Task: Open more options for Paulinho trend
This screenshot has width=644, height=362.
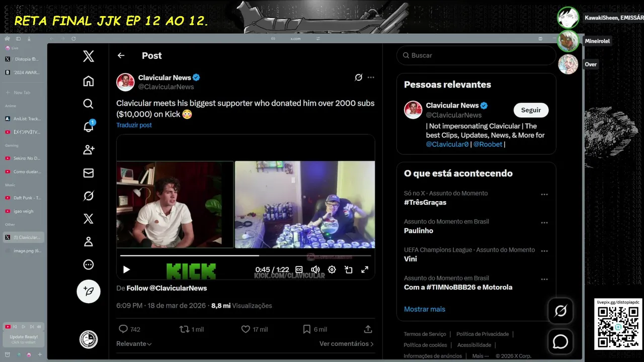Action: pos(544,222)
